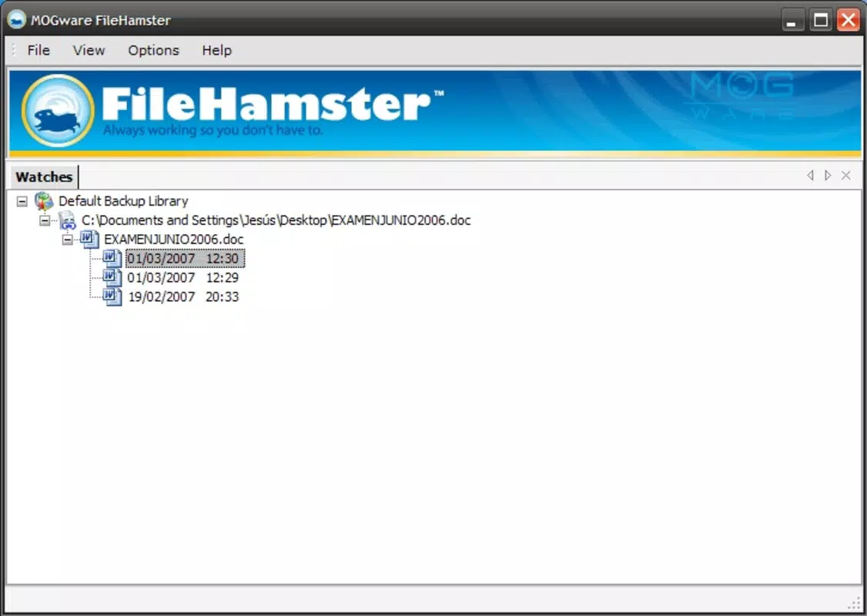Screen dimensions: 867x616
Task: Click the menu bar grip handle
Action: [x=15, y=50]
